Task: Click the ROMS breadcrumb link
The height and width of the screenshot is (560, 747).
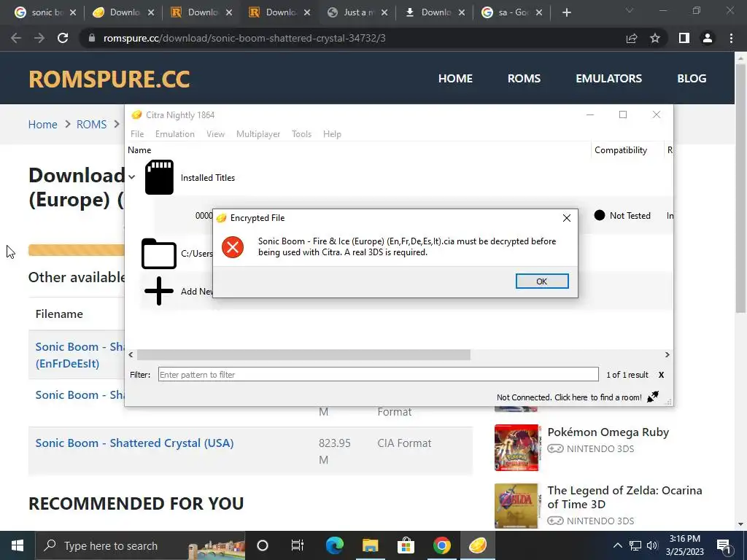Action: click(91, 124)
